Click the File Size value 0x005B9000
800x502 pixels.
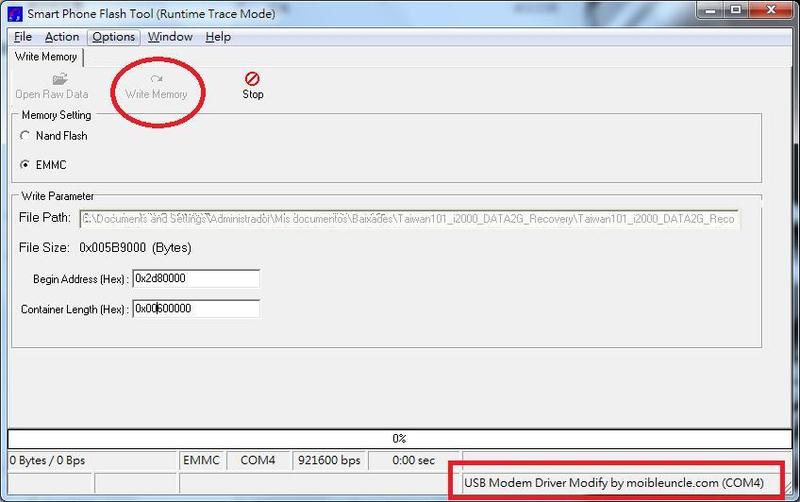point(112,248)
